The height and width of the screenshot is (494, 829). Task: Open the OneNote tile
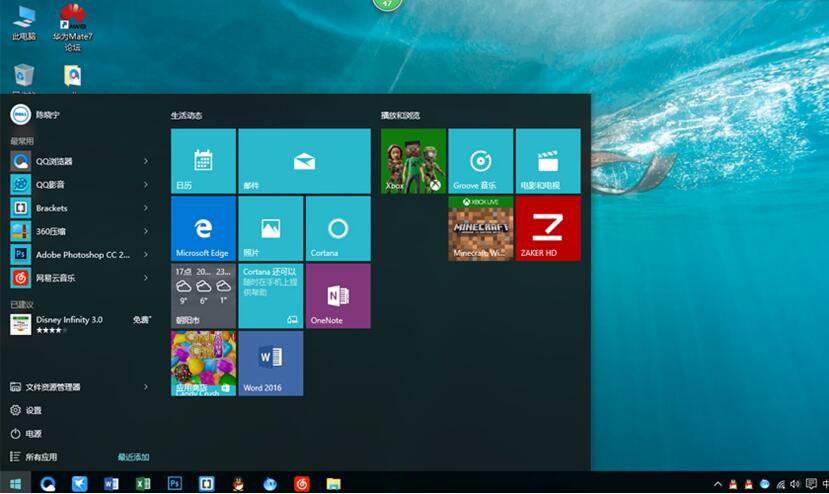pos(338,296)
